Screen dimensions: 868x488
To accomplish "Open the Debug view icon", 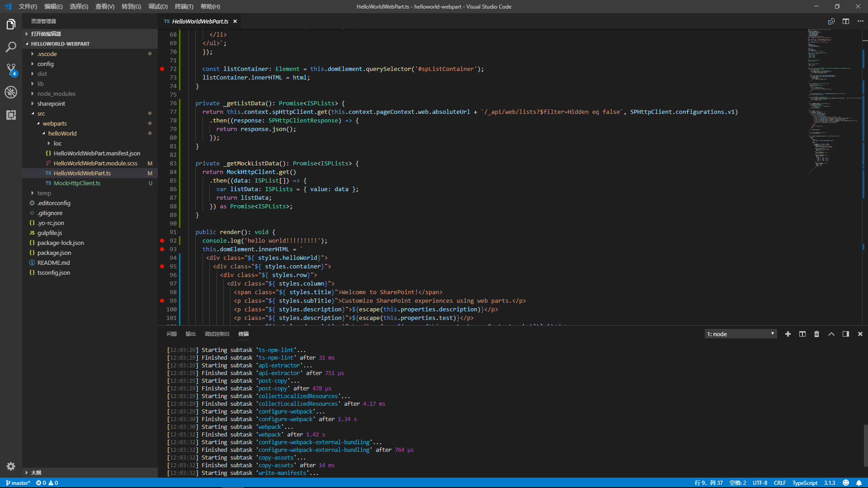I will pyautogui.click(x=11, y=92).
